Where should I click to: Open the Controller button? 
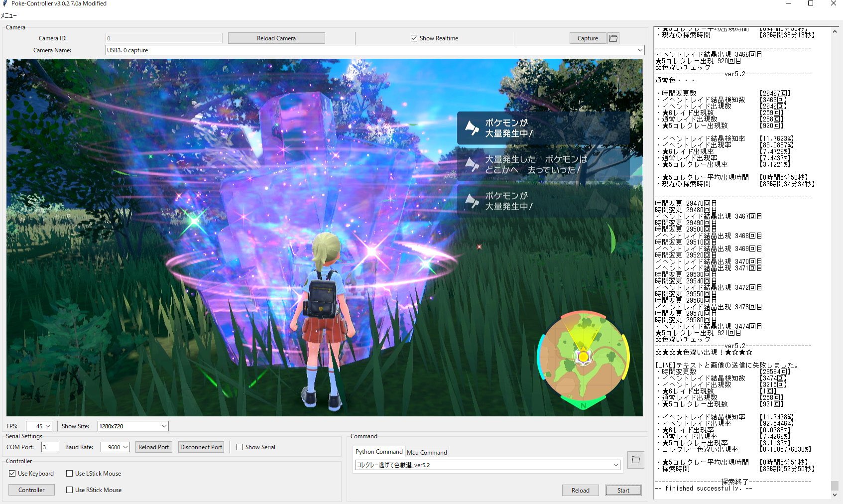pyautogui.click(x=31, y=490)
